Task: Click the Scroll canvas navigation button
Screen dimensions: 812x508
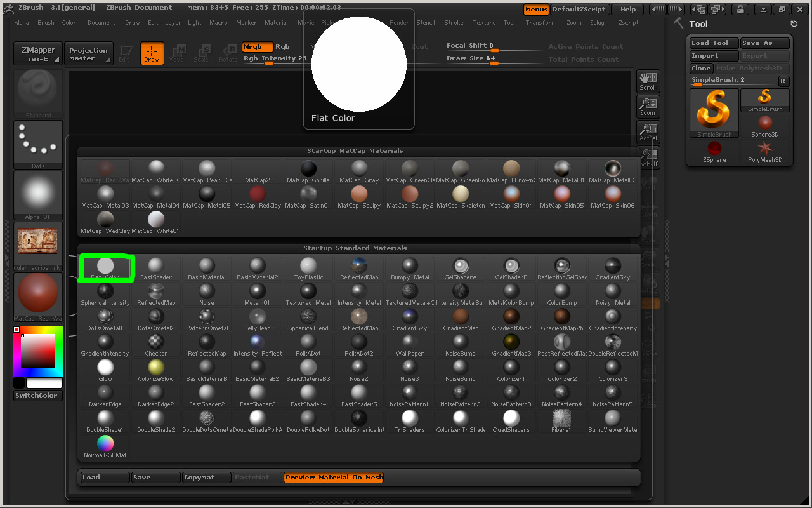Action: click(648, 81)
